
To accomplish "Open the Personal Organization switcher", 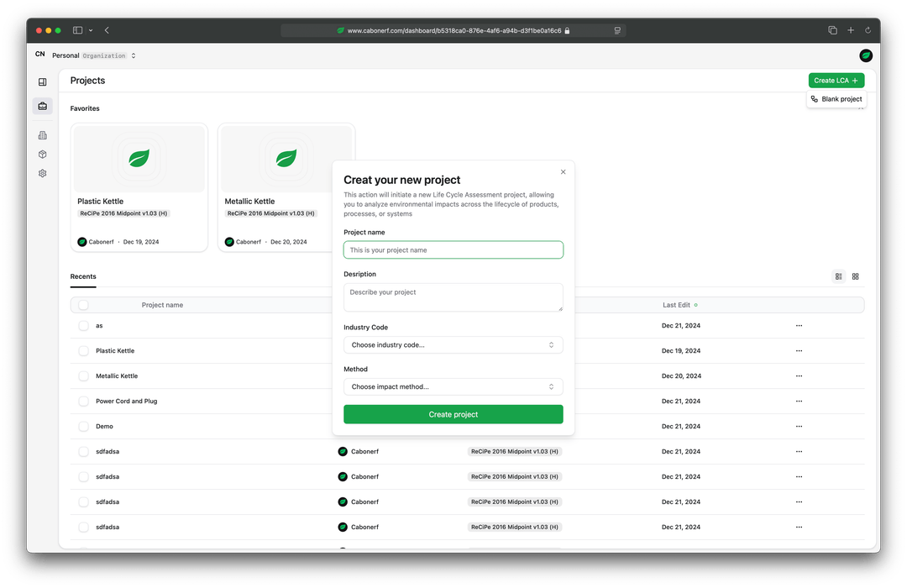I will pos(94,55).
